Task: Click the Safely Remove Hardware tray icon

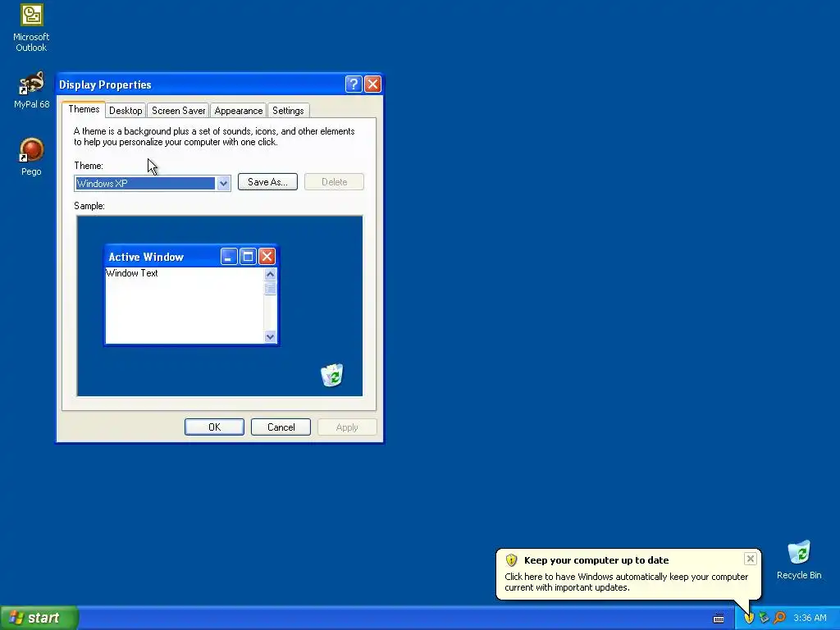Action: [764, 619]
